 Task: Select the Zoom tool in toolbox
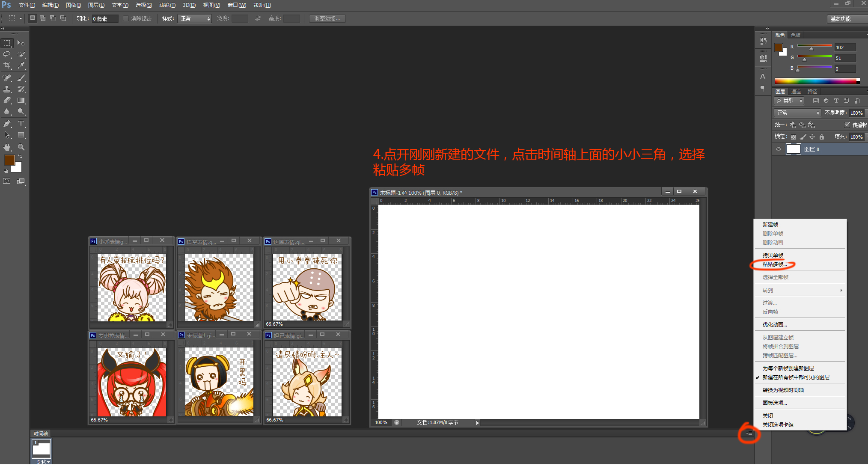[x=21, y=147]
